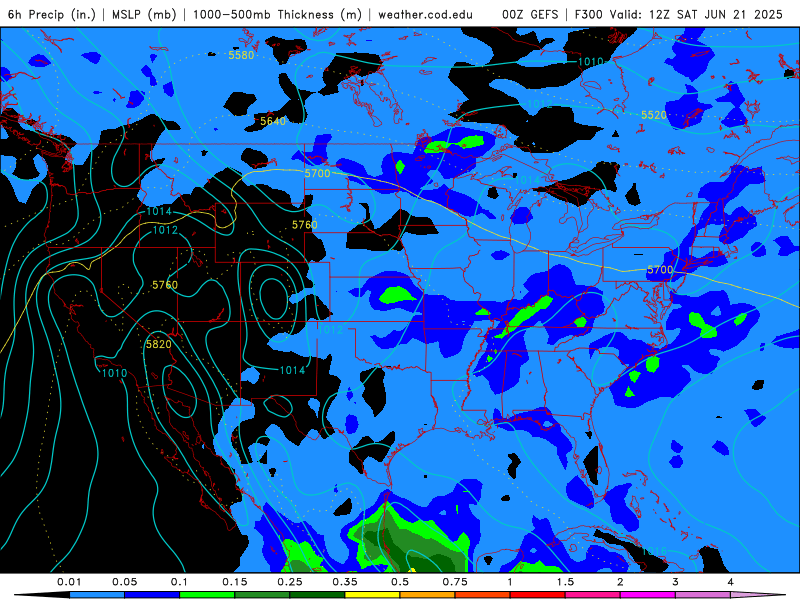Screen dimensions: 800x600
Task: Click the "MSLP (mb)" header label
Action: click(x=143, y=14)
